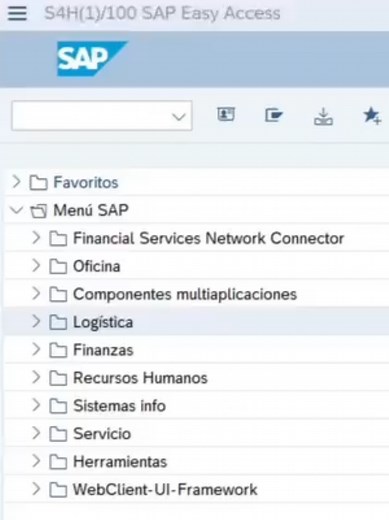389x520 pixels.
Task: Expand the Herramientas node
Action: tap(36, 461)
